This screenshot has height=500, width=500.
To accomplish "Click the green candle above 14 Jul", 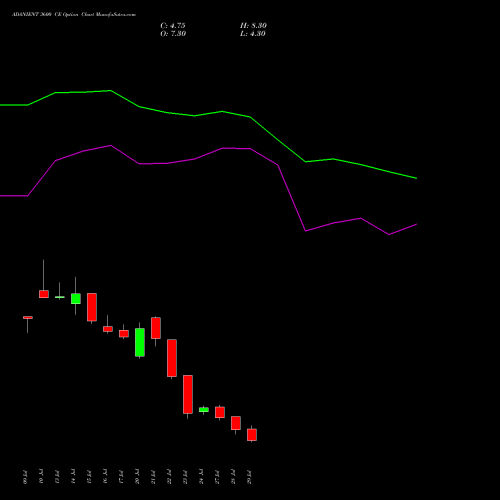I will 76,299.
